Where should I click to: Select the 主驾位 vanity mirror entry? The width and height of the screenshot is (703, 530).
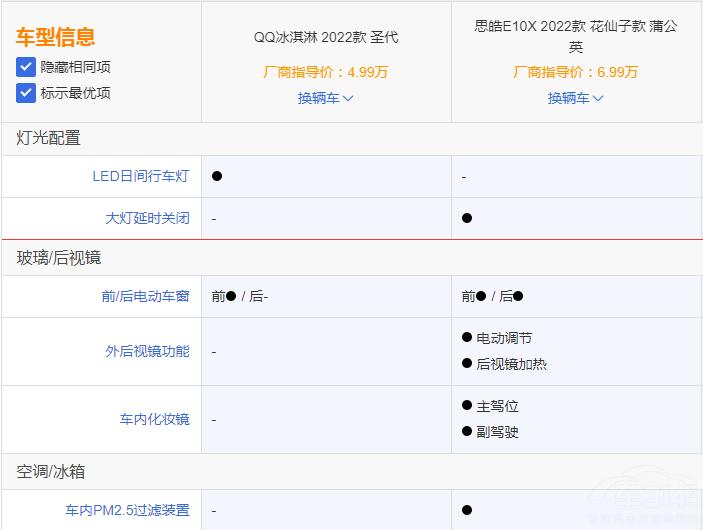point(490,406)
